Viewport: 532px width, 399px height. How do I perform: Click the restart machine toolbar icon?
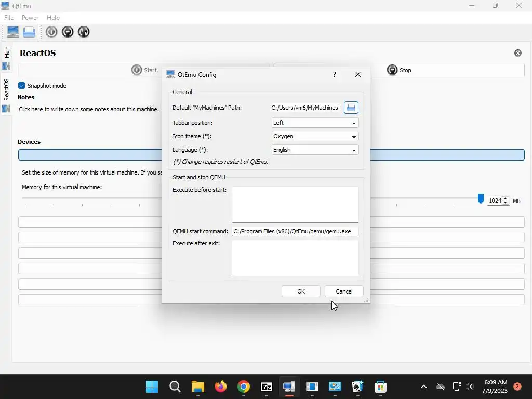point(84,32)
